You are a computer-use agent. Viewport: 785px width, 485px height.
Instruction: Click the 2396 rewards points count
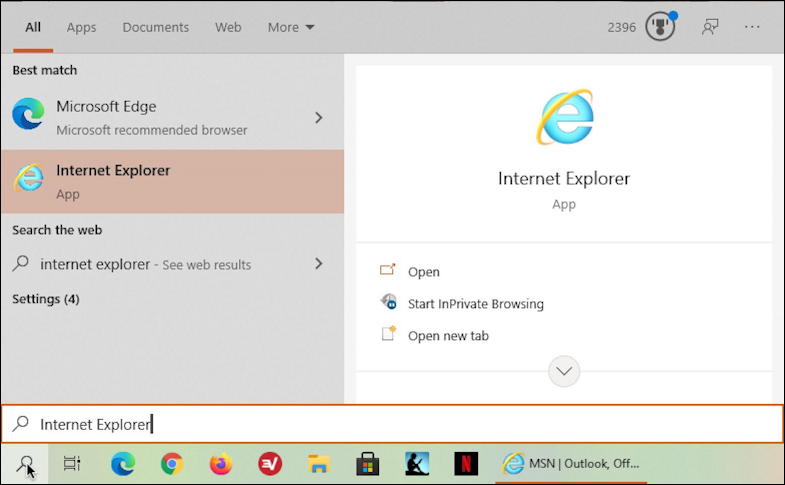click(621, 27)
